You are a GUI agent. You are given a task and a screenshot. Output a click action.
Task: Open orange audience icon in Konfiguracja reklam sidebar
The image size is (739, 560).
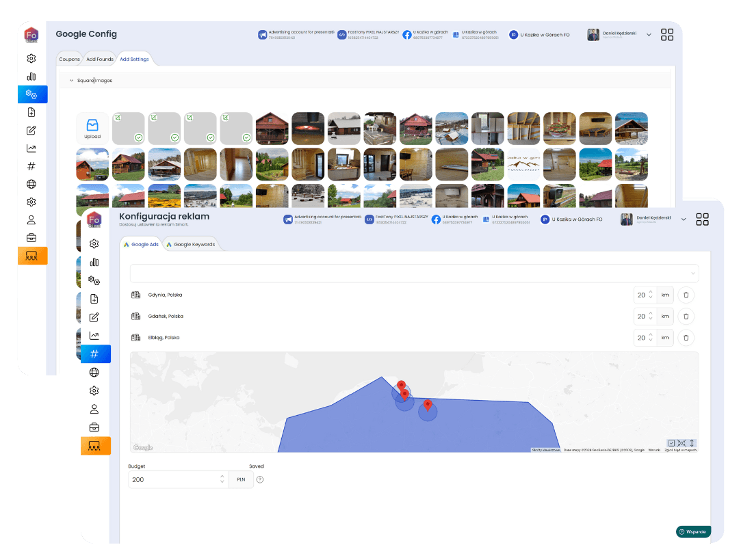(x=95, y=446)
